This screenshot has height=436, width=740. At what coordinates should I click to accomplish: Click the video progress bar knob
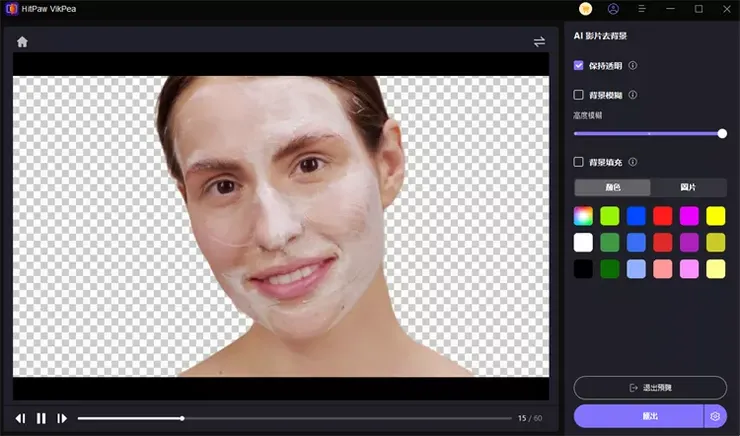click(182, 418)
